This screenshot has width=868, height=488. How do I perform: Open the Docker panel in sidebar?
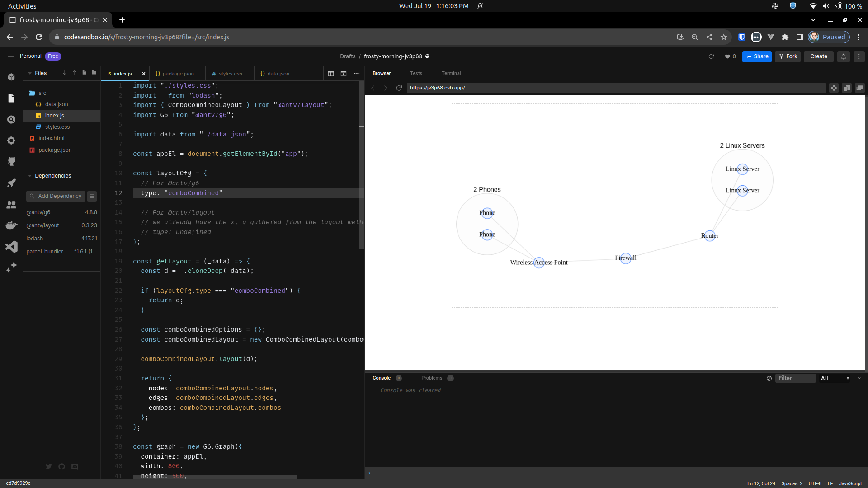[11, 225]
